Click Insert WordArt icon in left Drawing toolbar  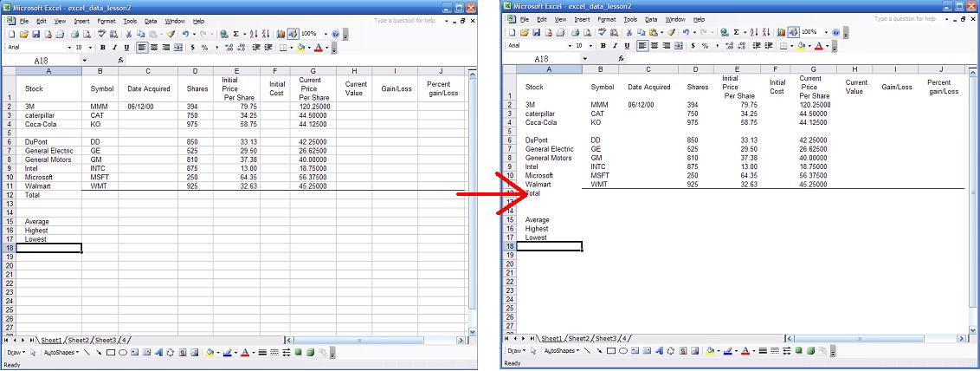[x=158, y=352]
